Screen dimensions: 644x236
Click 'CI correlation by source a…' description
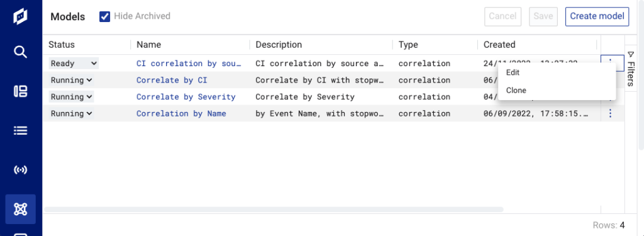pyautogui.click(x=320, y=64)
